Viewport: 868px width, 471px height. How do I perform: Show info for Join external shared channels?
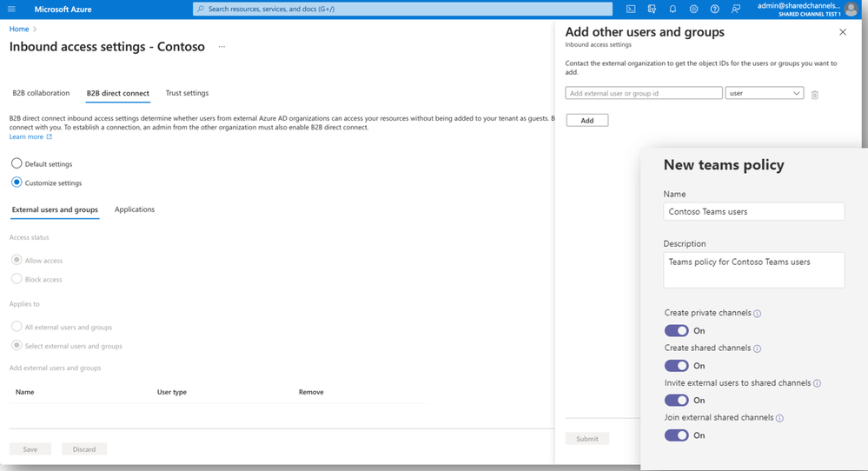pyautogui.click(x=779, y=418)
